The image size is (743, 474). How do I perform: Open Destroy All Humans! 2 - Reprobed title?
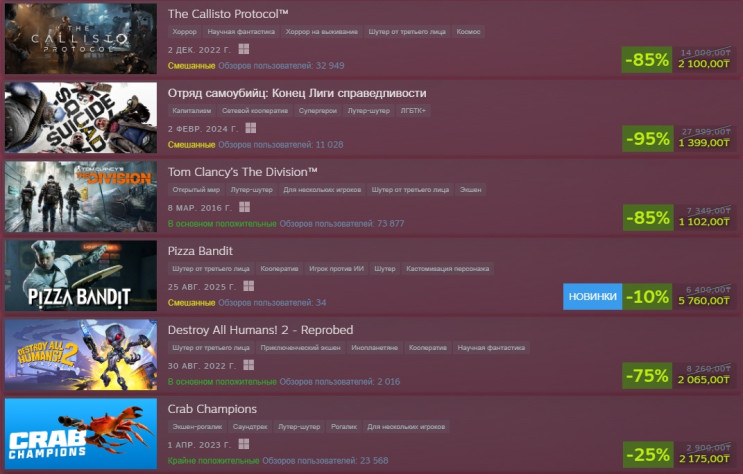pyautogui.click(x=261, y=330)
